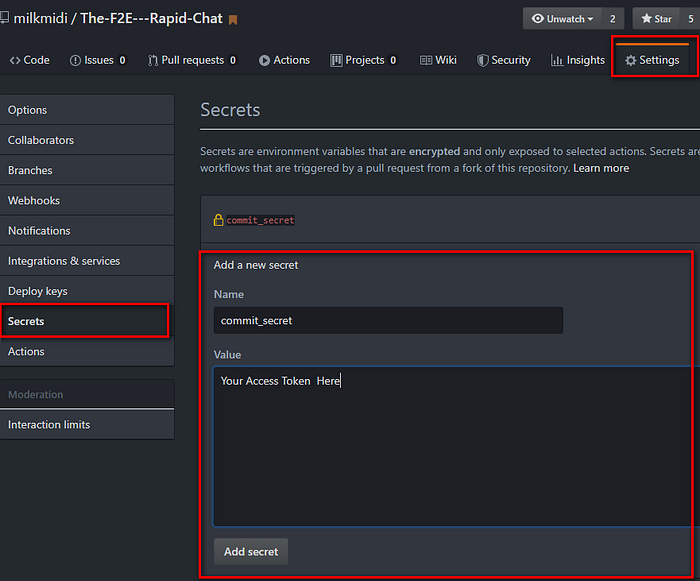Click the Add a new secret heading
Image resolution: width=700 pixels, height=581 pixels.
click(x=256, y=265)
